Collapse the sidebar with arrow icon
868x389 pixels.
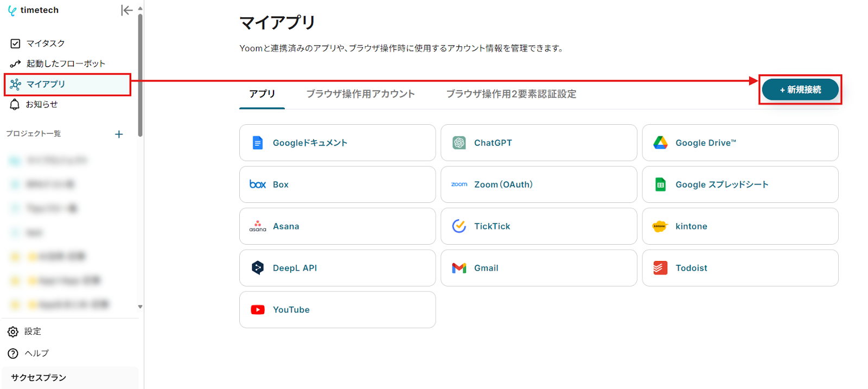(x=126, y=10)
